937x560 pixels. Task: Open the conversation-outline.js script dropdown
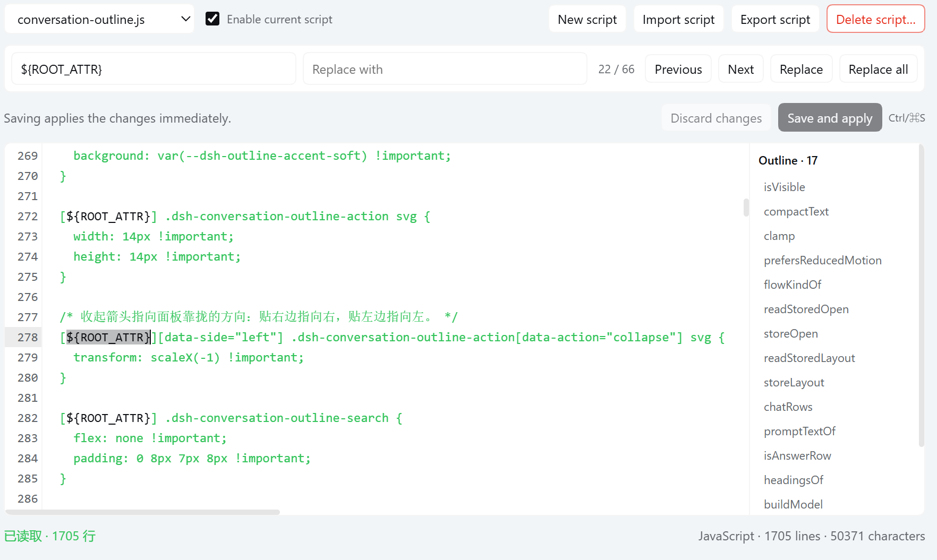[x=99, y=20]
